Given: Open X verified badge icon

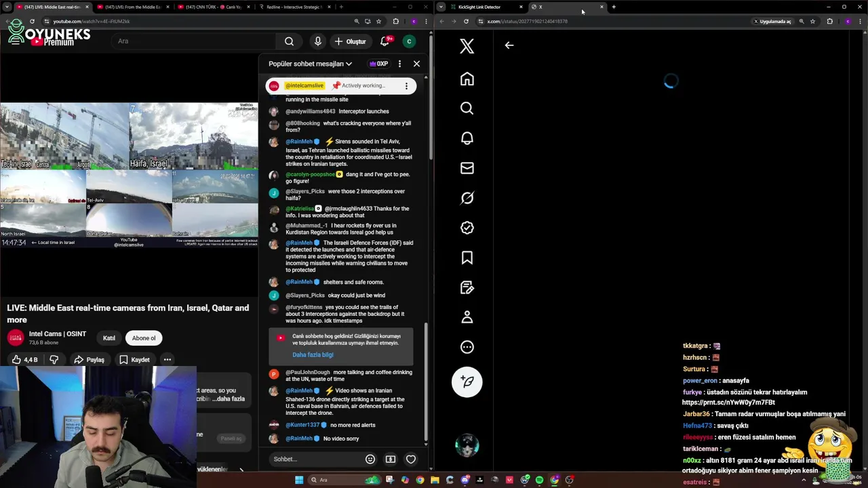Looking at the screenshot, I should [x=467, y=228].
